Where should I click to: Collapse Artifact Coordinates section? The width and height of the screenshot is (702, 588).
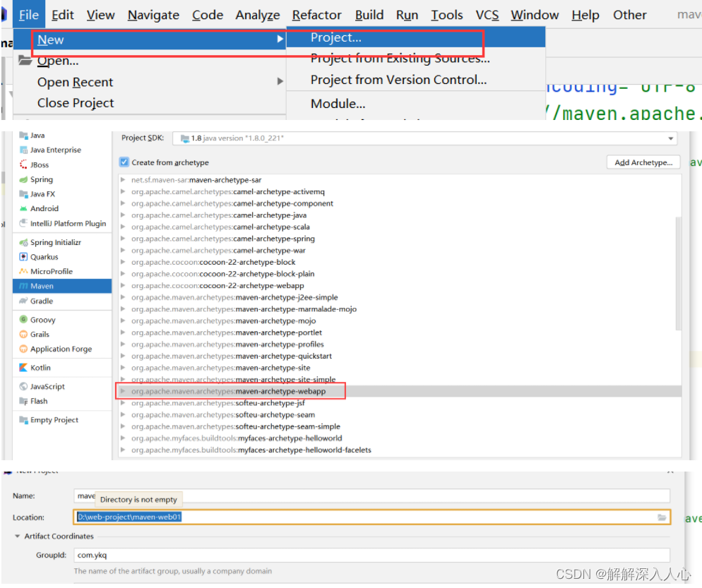[17, 536]
